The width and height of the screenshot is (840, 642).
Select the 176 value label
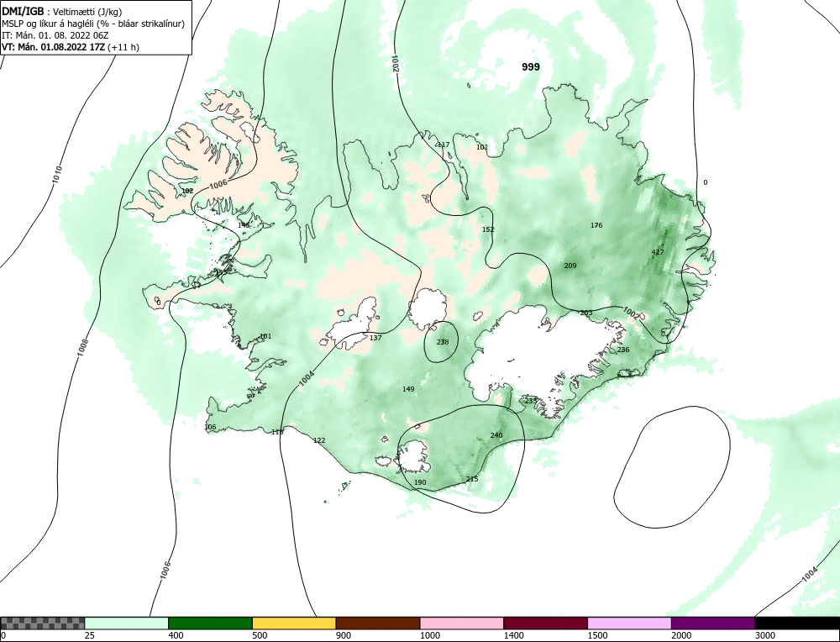[596, 225]
